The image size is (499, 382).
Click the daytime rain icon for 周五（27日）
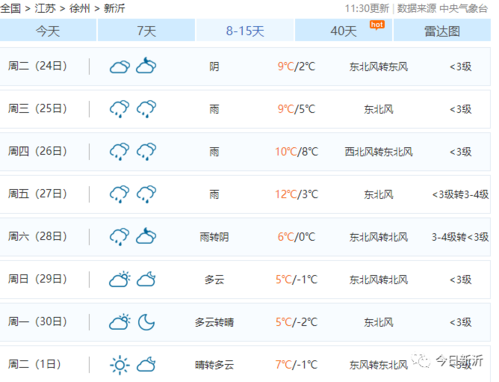pos(120,194)
